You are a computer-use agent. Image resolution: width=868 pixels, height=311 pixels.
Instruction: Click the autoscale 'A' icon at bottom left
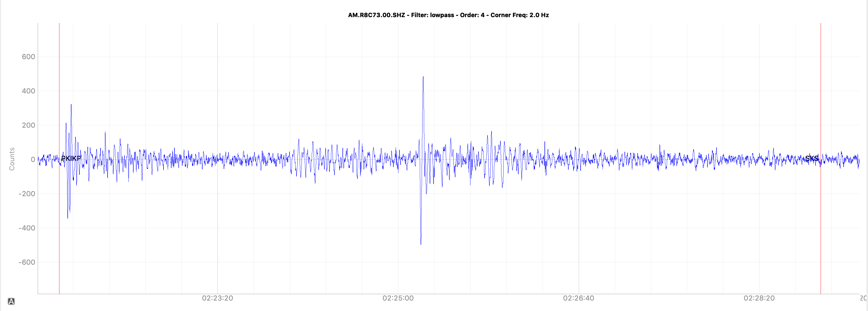[11, 301]
